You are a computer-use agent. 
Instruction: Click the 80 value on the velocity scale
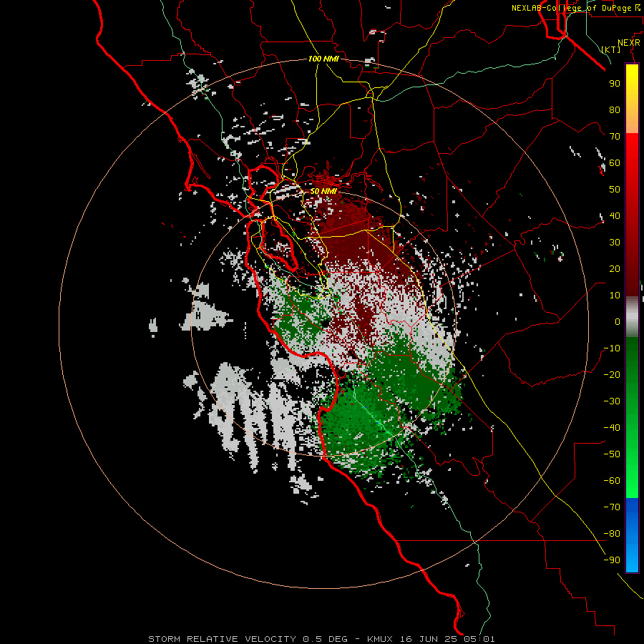point(615,110)
